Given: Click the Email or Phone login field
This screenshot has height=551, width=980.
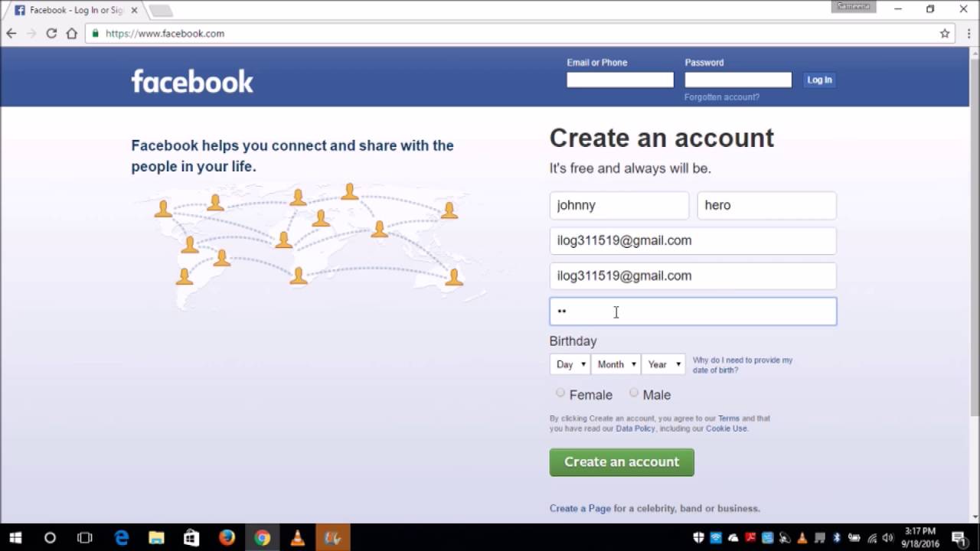Looking at the screenshot, I should (x=620, y=80).
